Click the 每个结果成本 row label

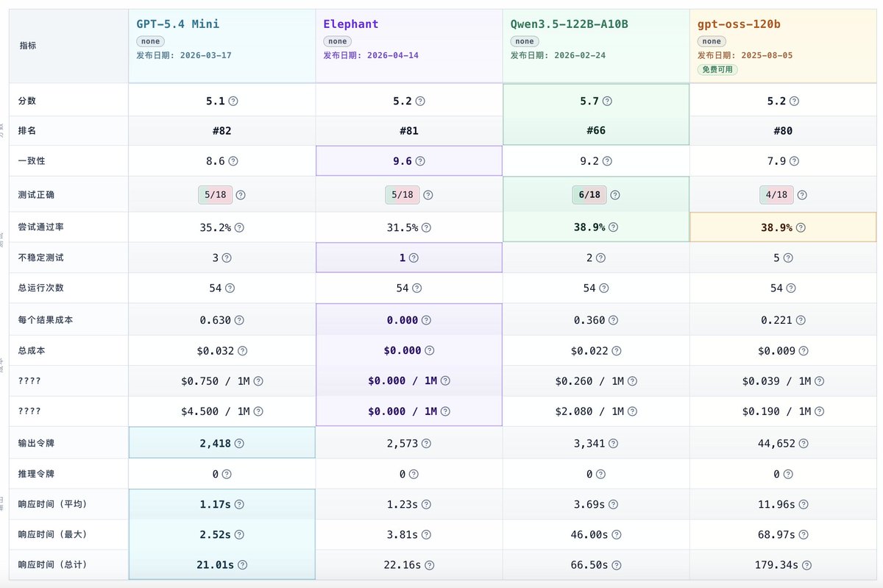coord(46,320)
